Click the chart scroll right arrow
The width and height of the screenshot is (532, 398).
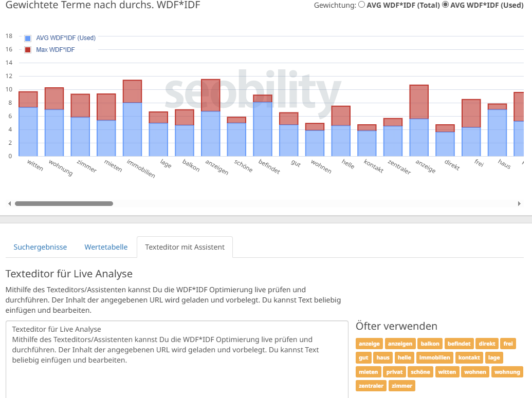click(519, 204)
